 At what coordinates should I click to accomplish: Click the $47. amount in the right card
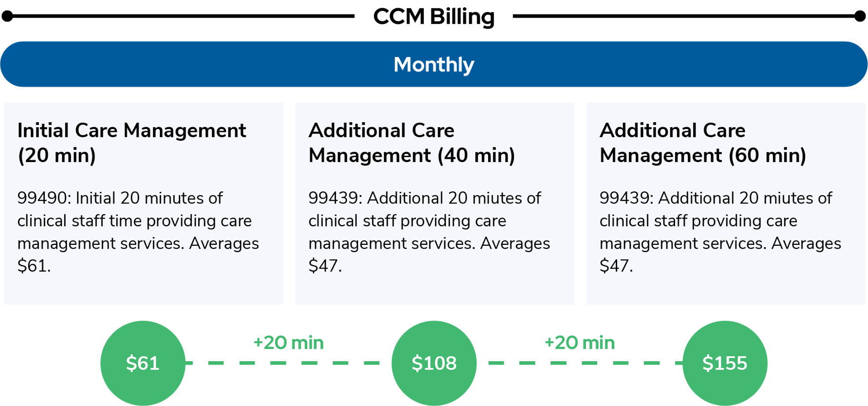click(x=616, y=266)
